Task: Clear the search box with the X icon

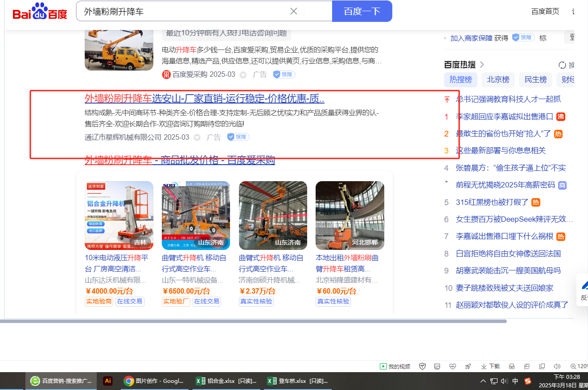Action: coord(293,11)
